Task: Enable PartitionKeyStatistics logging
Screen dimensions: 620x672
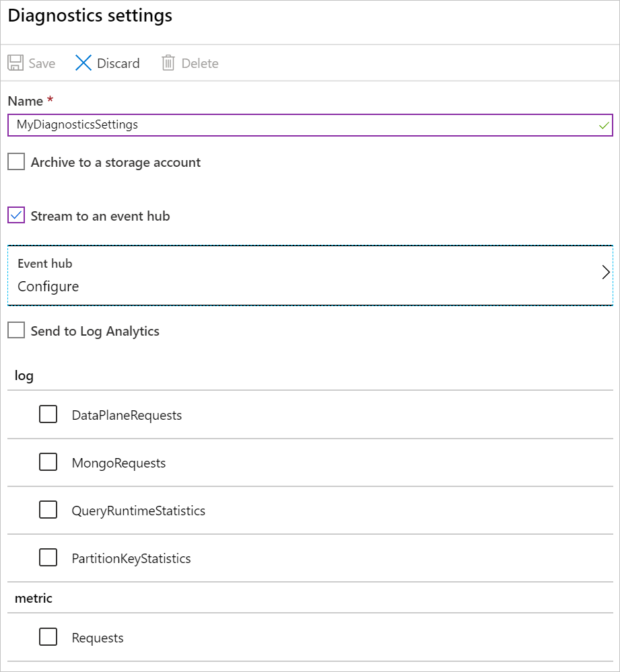Action: click(48, 558)
